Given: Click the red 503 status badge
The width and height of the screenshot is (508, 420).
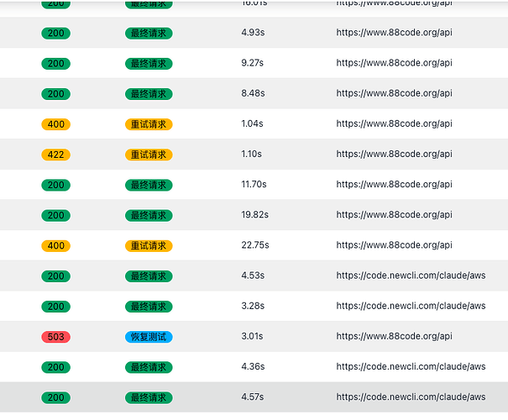Looking at the screenshot, I should point(55,337).
